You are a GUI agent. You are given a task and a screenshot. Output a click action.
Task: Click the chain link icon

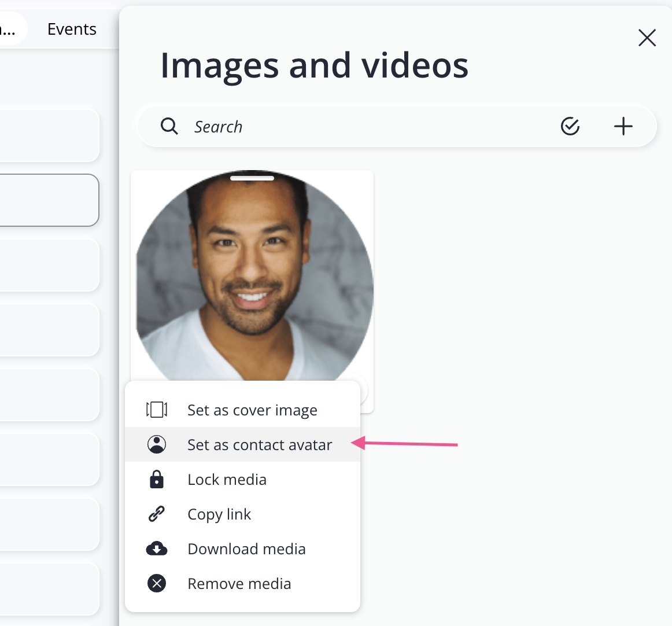pyautogui.click(x=157, y=514)
